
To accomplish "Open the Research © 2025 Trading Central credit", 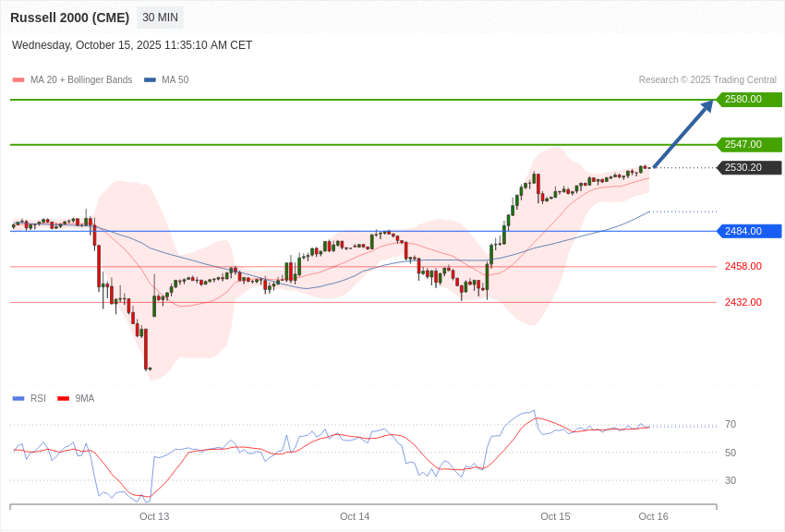I will coord(707,80).
